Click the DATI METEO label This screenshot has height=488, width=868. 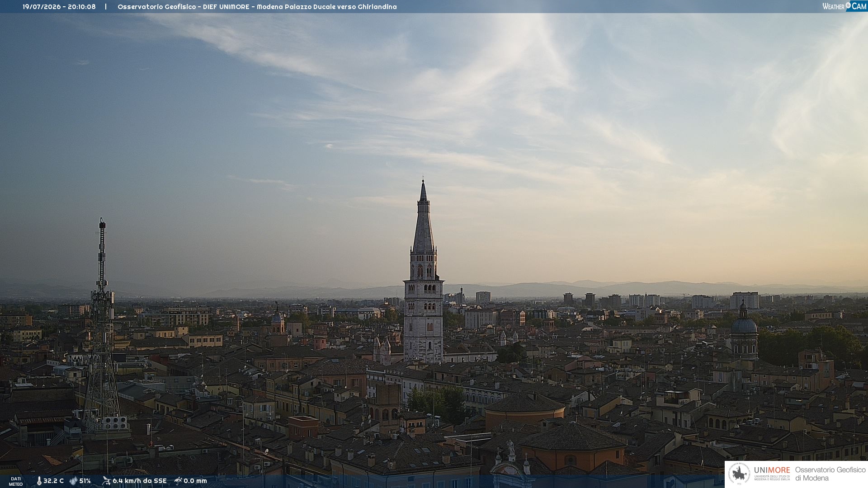pos(16,482)
